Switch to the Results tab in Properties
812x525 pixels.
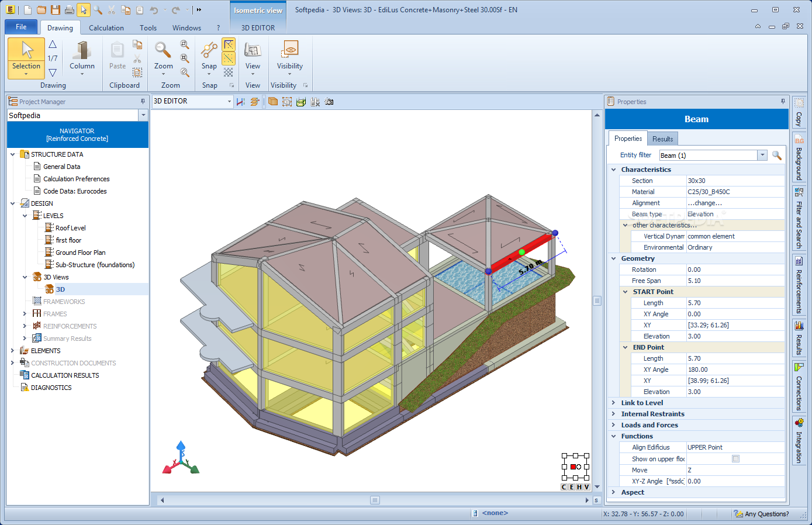click(662, 139)
